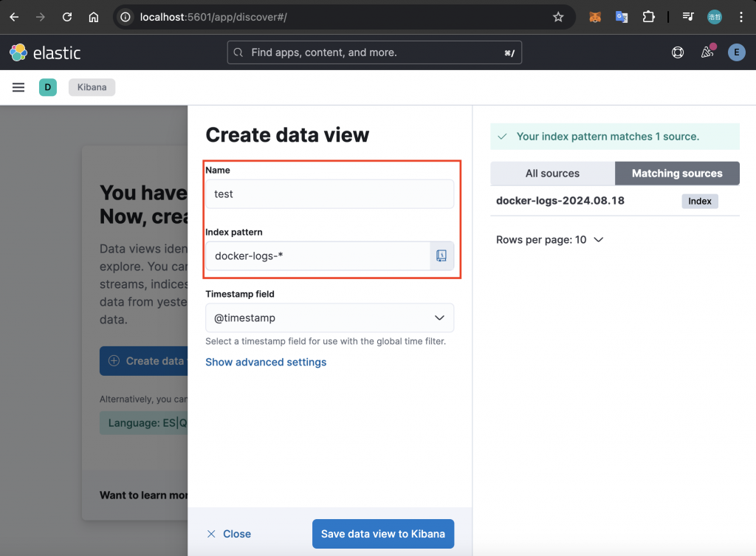Close the Create data view flyout

(x=229, y=534)
